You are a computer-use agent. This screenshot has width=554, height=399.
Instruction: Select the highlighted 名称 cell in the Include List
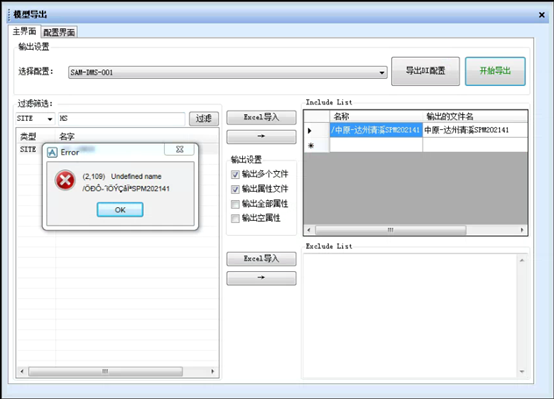tap(376, 130)
